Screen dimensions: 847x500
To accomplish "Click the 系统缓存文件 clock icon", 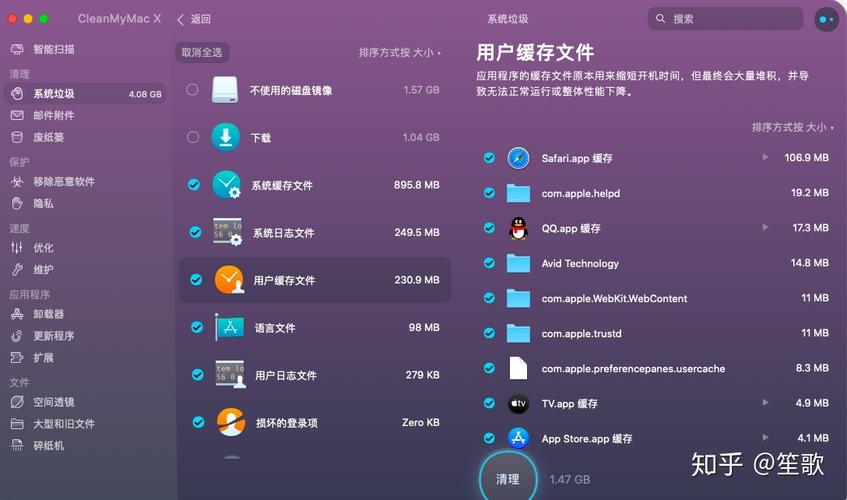I will [227, 185].
